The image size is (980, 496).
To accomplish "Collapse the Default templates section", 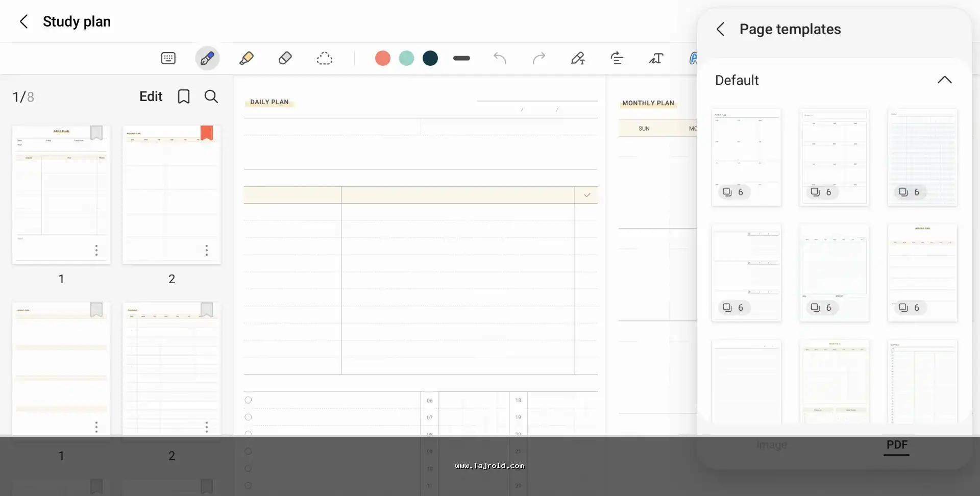I will [944, 80].
